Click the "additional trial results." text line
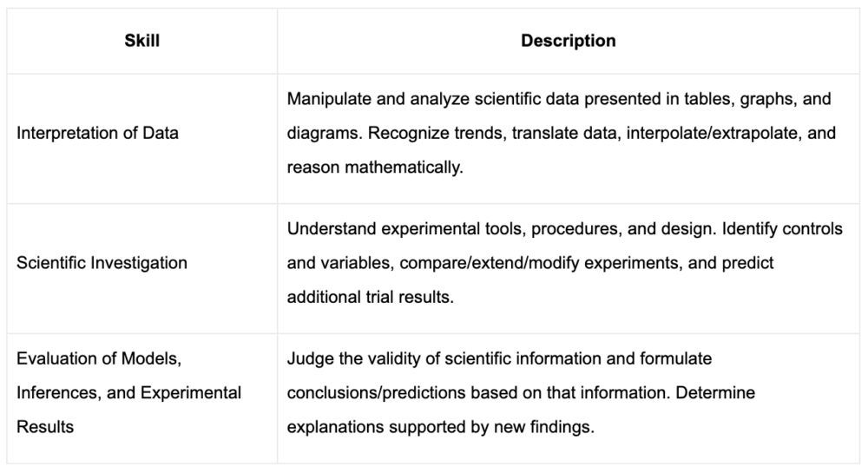The width and height of the screenshot is (868, 473). tap(369, 296)
